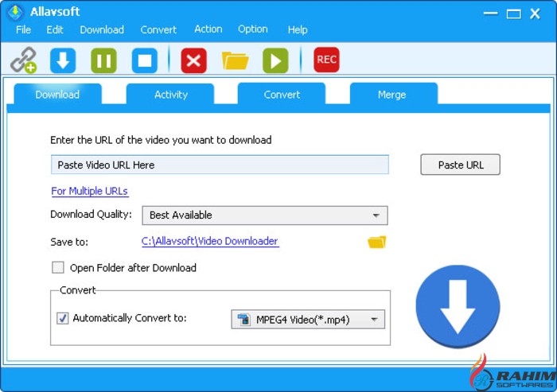The image size is (557, 392).
Task: Delete task with red X toolbar icon
Action: (193, 60)
